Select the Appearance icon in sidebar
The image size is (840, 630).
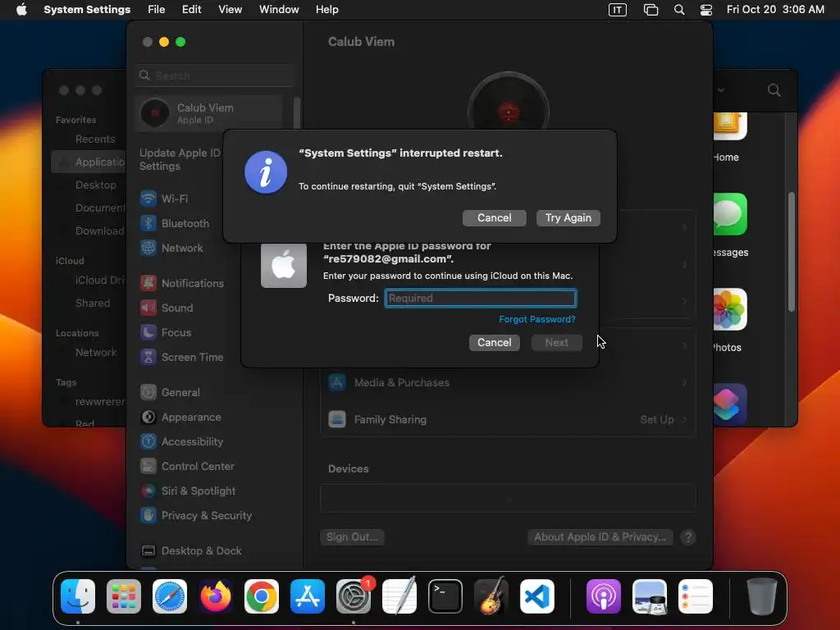pyautogui.click(x=148, y=417)
